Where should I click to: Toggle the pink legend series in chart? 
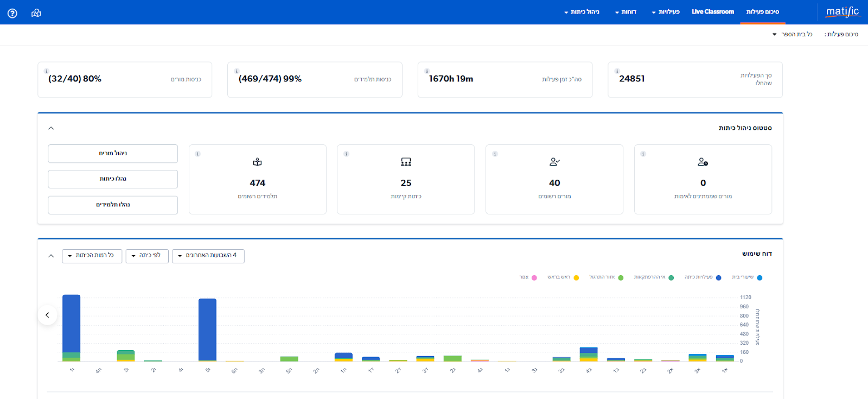(534, 278)
